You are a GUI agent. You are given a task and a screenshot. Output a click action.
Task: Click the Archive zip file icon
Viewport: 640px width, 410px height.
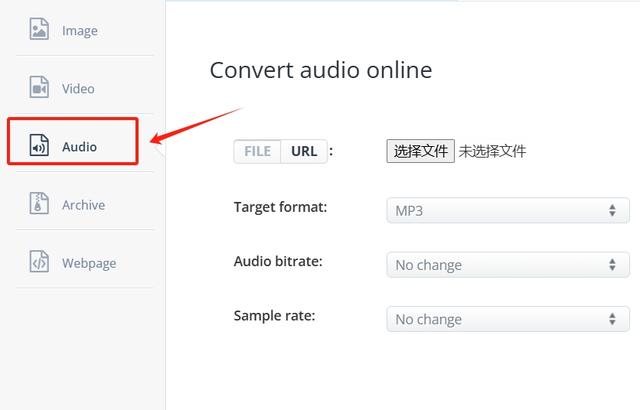39,203
